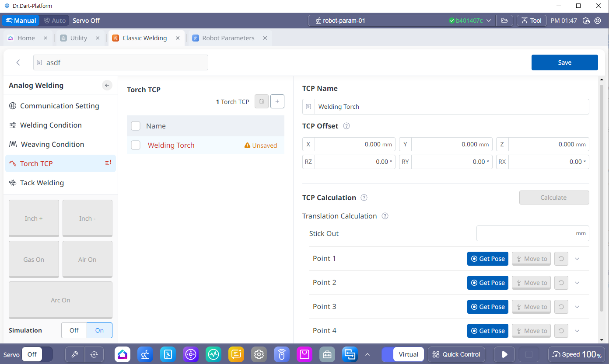Click the TCP Offset help icon
609x364 pixels.
[x=346, y=126]
